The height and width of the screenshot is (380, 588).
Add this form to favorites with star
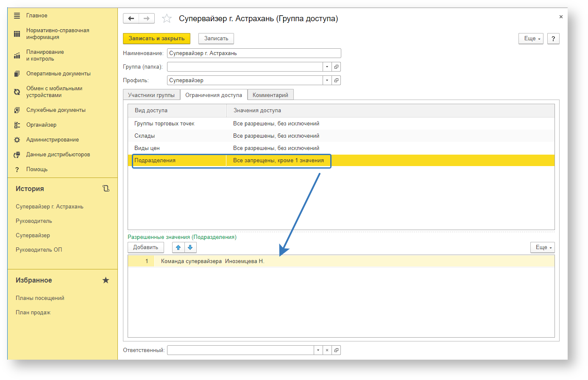[167, 18]
